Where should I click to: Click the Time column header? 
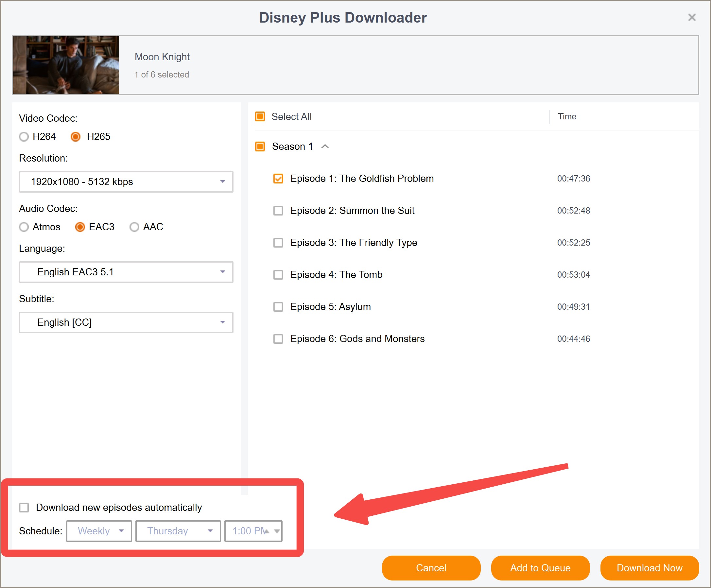click(567, 116)
